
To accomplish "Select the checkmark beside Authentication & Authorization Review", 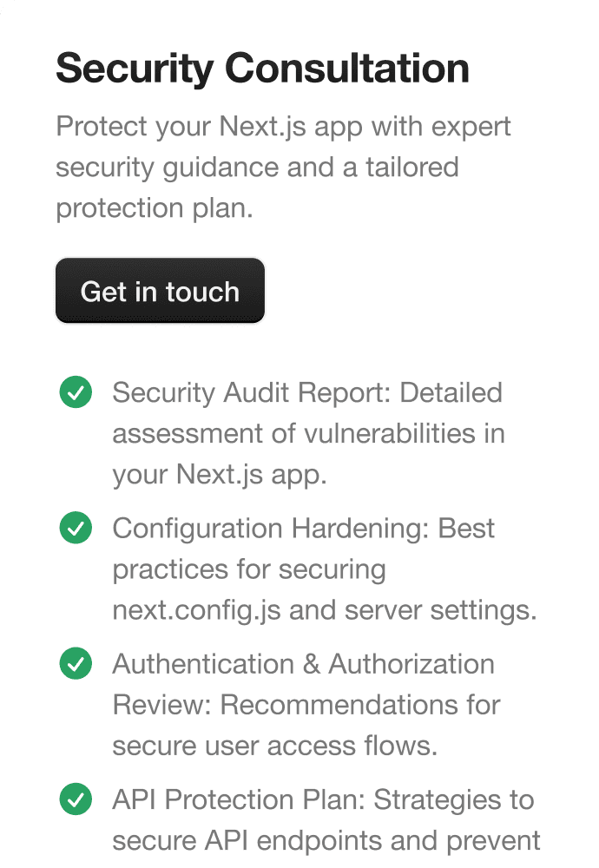I will (76, 665).
